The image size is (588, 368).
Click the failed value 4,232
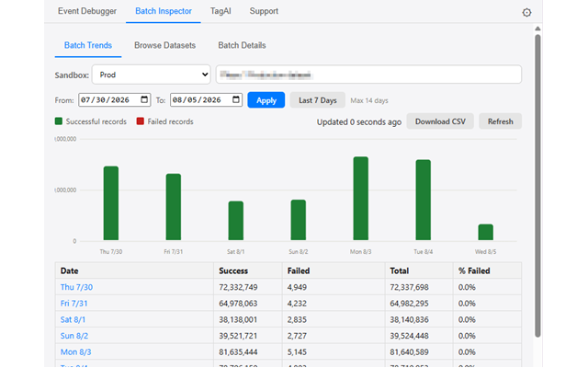297,304
